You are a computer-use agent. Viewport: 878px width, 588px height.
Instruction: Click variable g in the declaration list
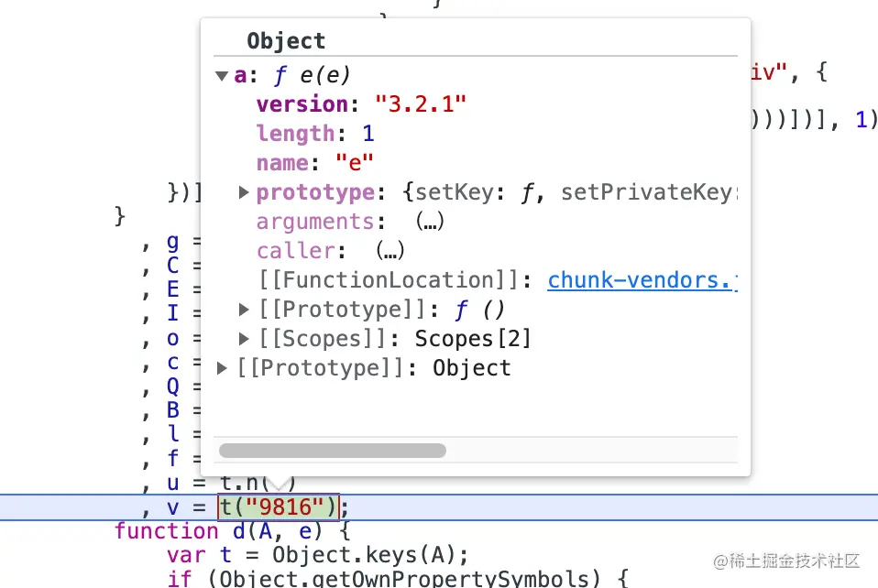click(173, 242)
